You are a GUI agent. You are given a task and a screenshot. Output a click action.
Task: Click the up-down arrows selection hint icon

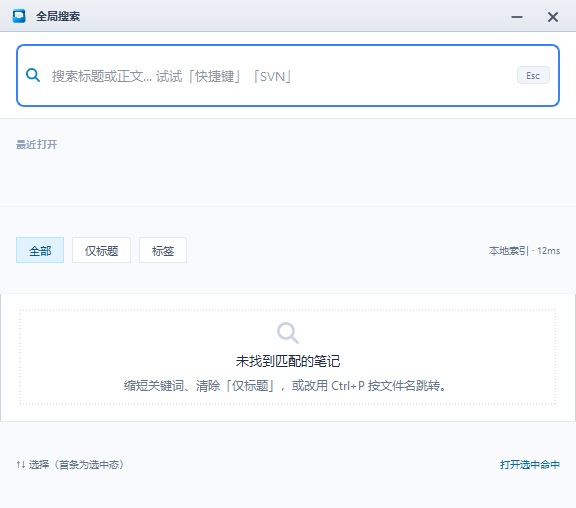(x=21, y=465)
